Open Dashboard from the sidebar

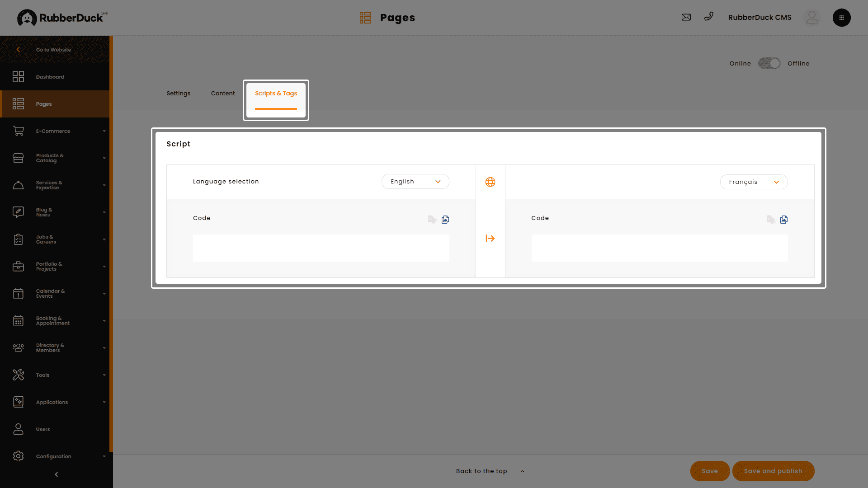[50, 77]
